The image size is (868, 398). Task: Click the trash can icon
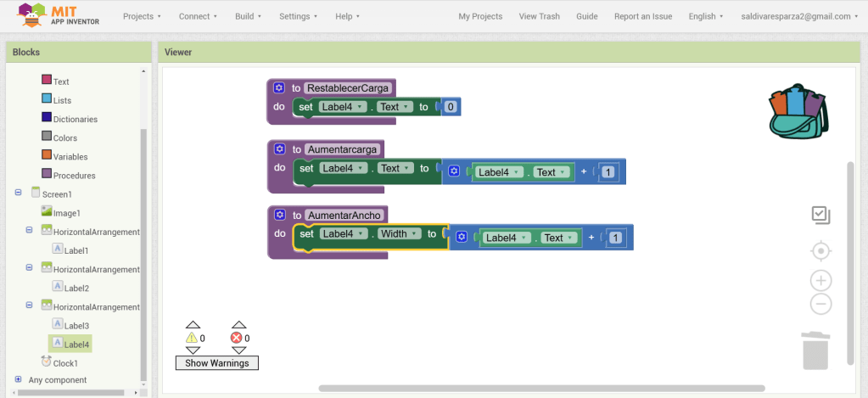815,350
